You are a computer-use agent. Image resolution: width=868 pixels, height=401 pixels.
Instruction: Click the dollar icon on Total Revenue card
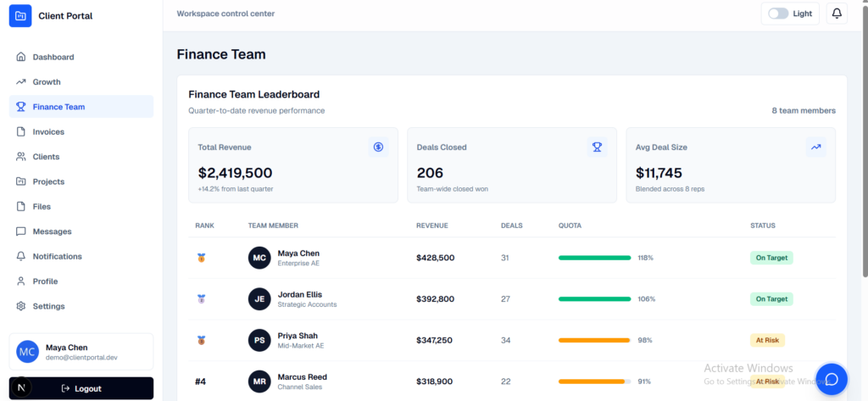[379, 147]
